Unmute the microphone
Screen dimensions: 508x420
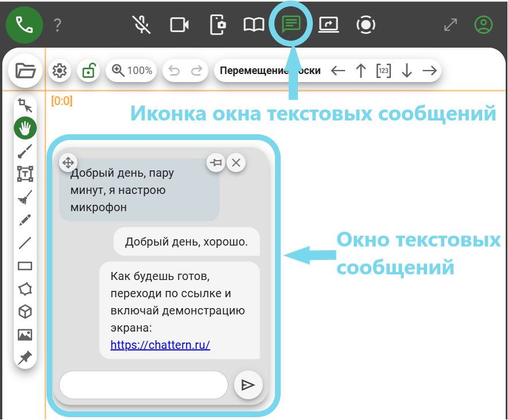coord(141,25)
